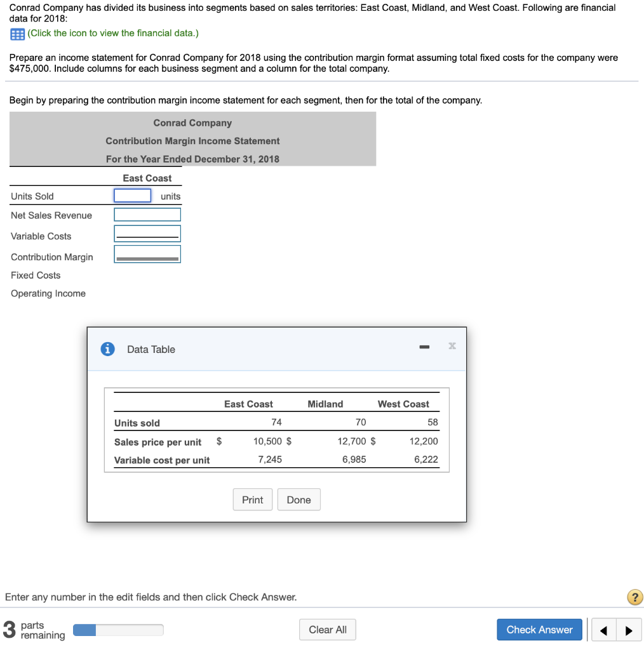
Task: Click the 'parts remaining' label
Action: click(x=43, y=630)
